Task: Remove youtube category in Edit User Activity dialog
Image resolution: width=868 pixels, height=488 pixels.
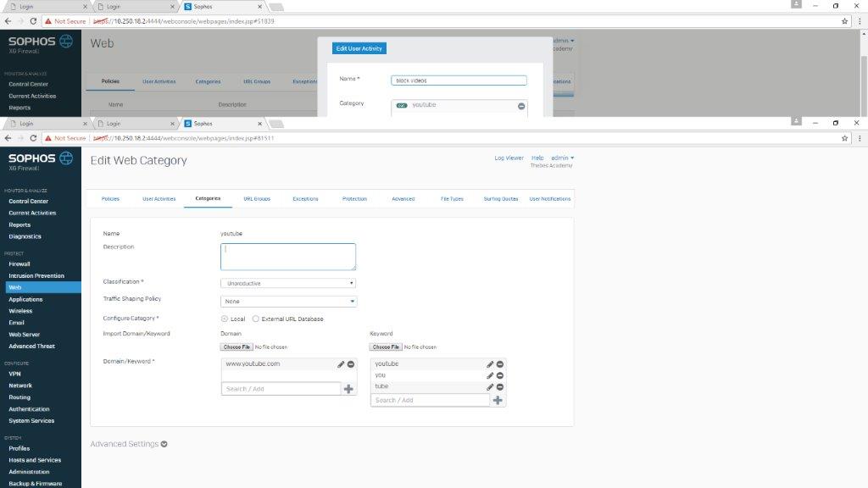Action: 521,106
